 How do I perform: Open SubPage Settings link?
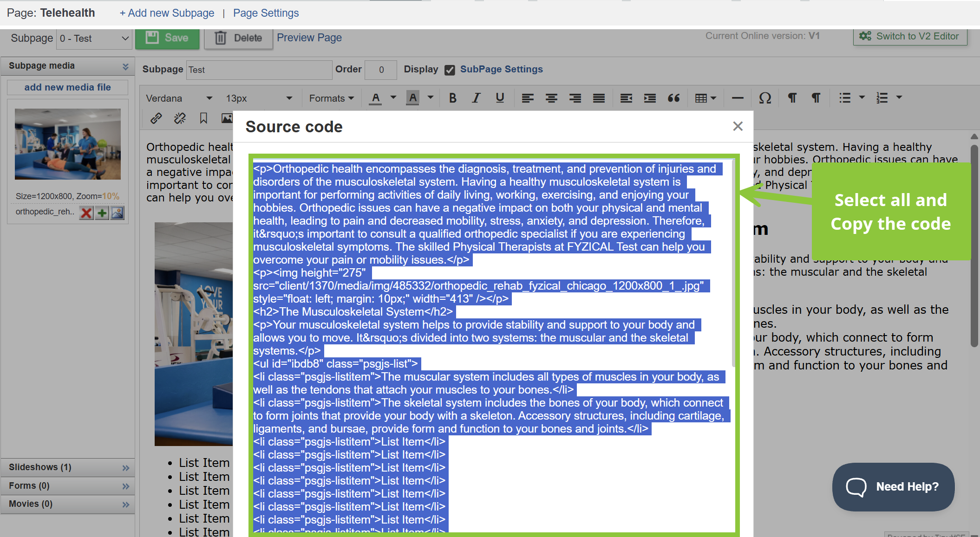point(501,69)
